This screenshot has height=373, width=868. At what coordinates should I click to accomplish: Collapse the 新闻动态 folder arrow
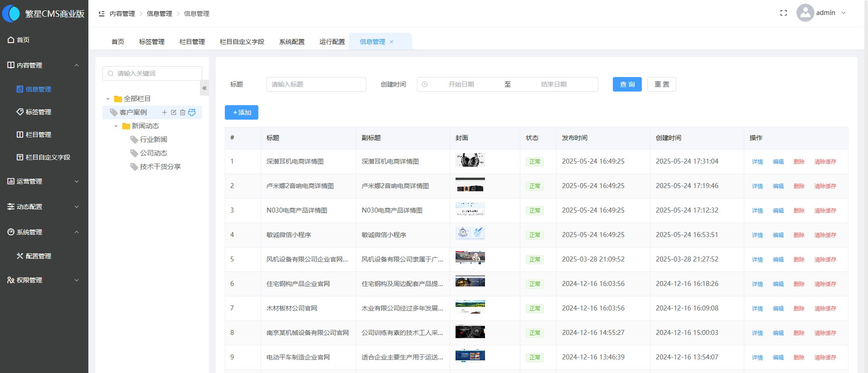(116, 126)
